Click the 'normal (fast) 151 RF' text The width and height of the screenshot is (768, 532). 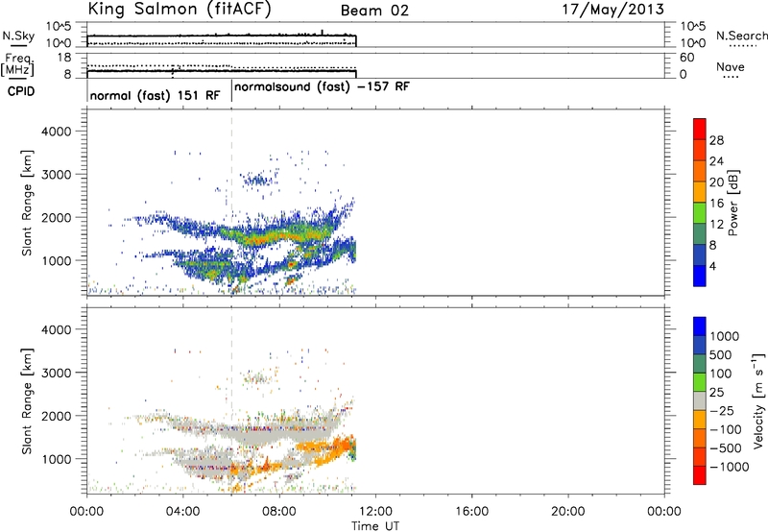click(155, 95)
